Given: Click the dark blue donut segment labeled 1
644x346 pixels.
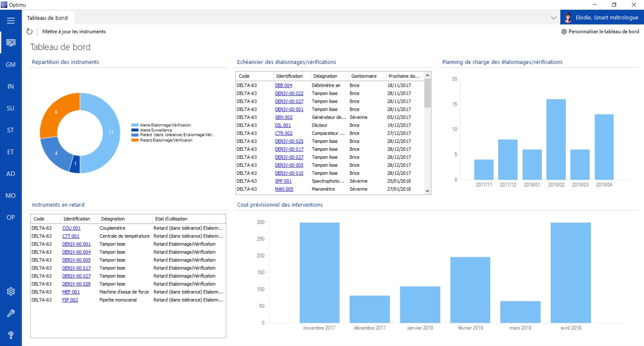Looking at the screenshot, I should [75, 164].
